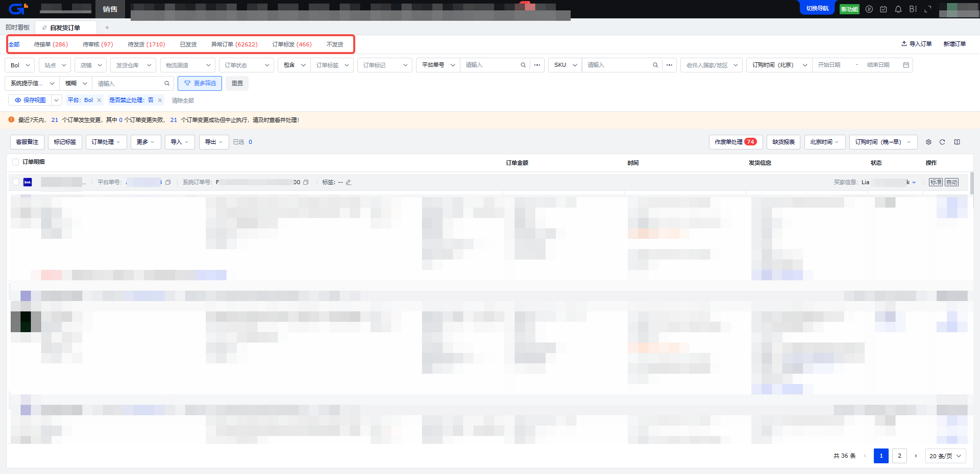
Task: Click the search icon in the SKU field
Action: click(x=655, y=65)
